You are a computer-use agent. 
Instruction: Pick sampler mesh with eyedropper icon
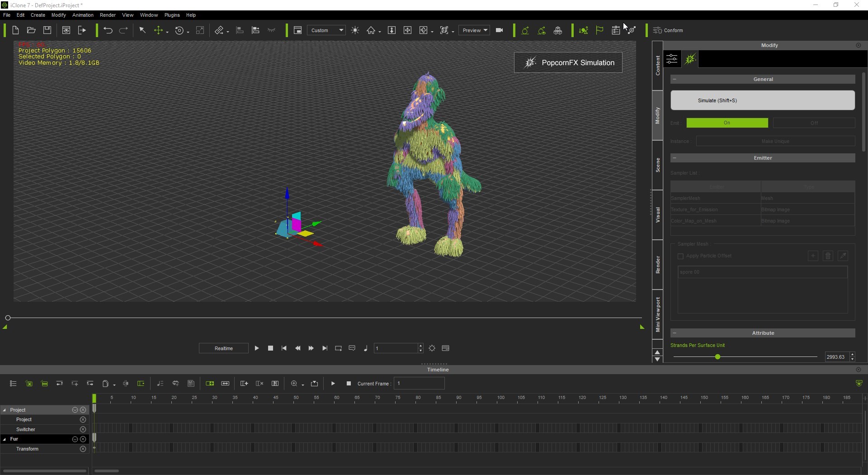tap(843, 256)
